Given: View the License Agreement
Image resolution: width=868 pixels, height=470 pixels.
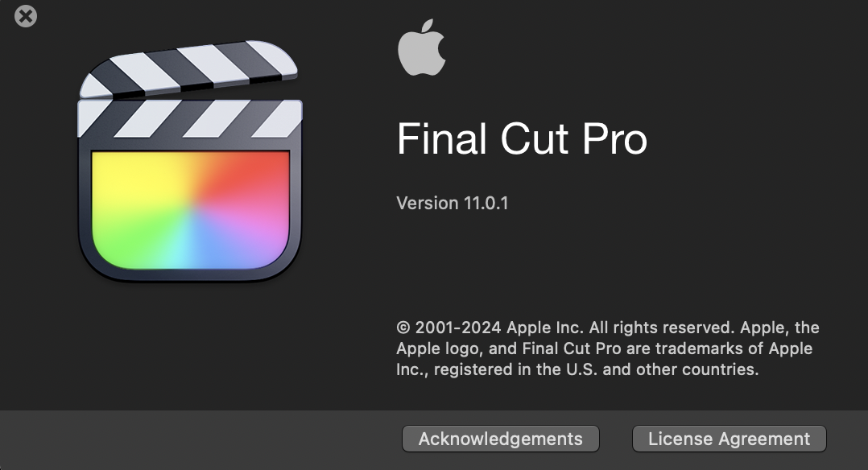Looking at the screenshot, I should [729, 439].
